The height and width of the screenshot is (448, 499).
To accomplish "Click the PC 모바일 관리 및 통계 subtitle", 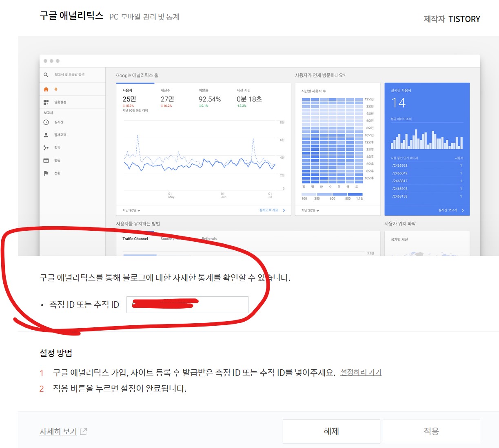I will (x=144, y=17).
